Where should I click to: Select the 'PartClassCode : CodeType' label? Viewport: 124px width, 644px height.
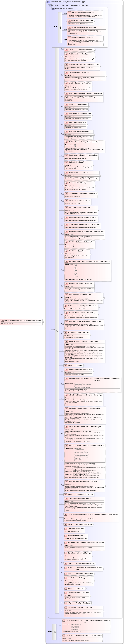[79, 132]
